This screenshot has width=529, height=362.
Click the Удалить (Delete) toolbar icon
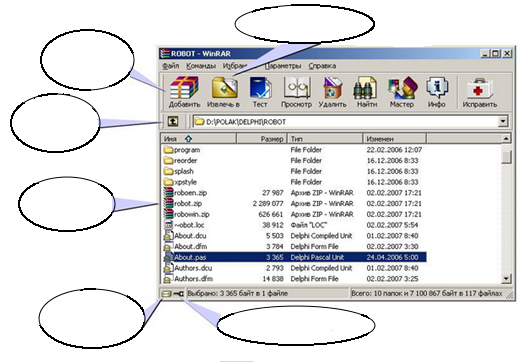tap(333, 92)
